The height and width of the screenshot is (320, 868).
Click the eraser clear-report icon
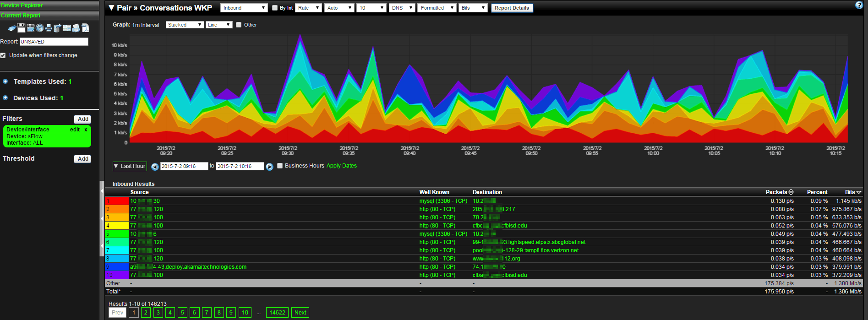coord(12,28)
